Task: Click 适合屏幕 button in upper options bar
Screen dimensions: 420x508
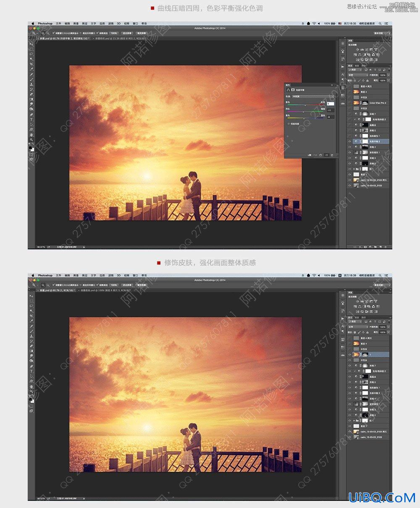Action: [x=127, y=33]
